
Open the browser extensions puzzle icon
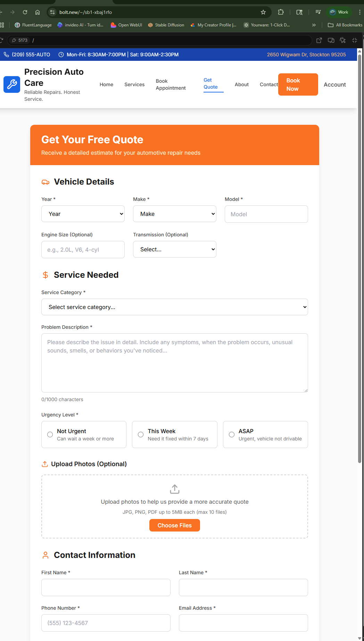pyautogui.click(x=281, y=12)
